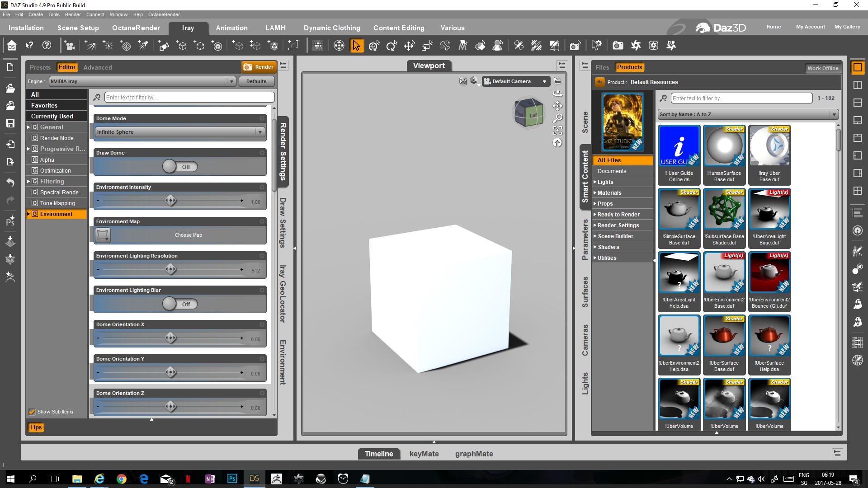Click the Environment Map image chooser icon
Screen dimensions: 868x488
coord(103,235)
